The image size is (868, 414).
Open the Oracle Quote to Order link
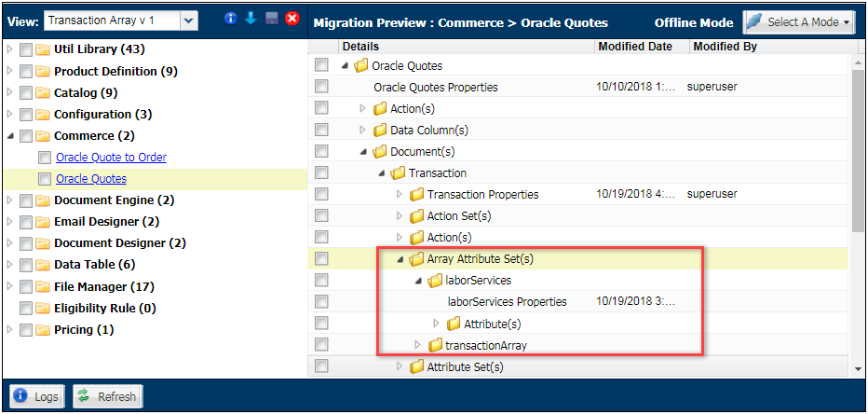pos(111,158)
